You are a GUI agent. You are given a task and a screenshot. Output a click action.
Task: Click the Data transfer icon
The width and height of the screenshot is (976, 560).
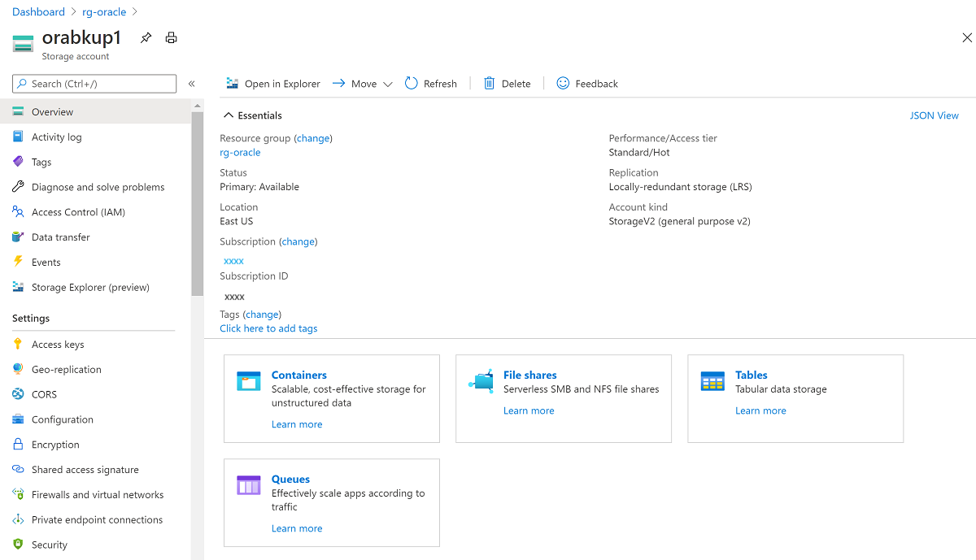(18, 237)
